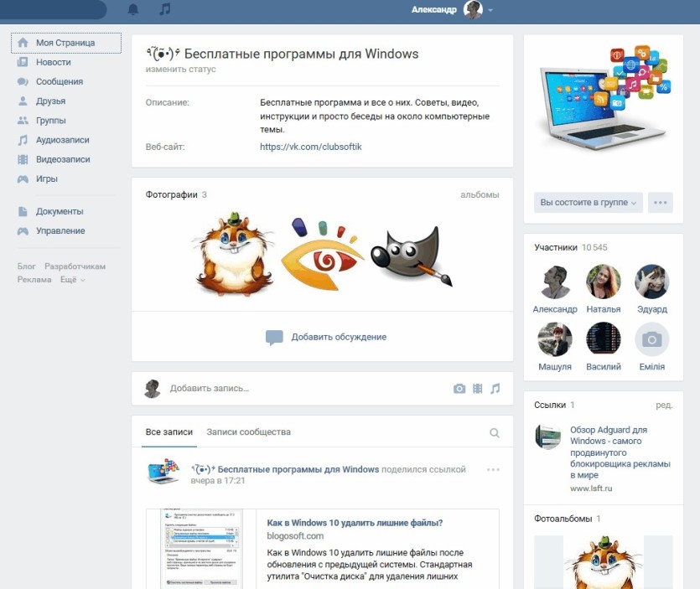Go to Моя Страница in sidebar
Image resolution: width=700 pixels, height=589 pixels.
tap(66, 43)
